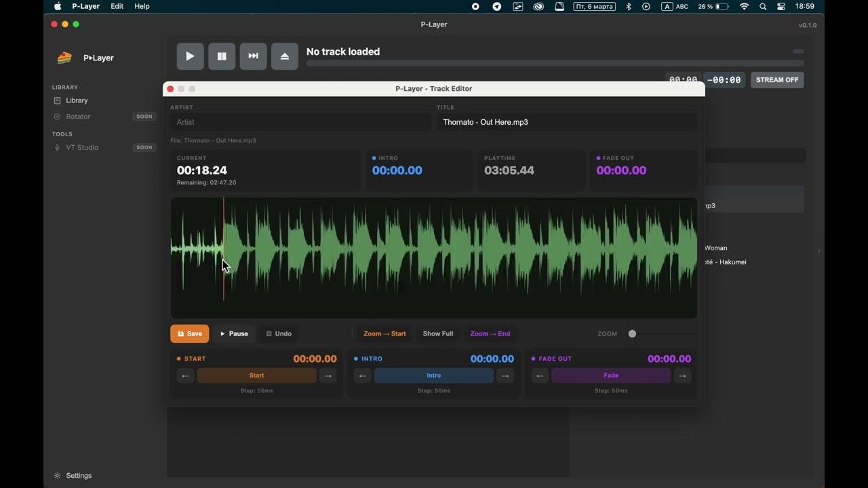The width and height of the screenshot is (868, 488).
Task: Click the Eject track icon
Action: [285, 56]
